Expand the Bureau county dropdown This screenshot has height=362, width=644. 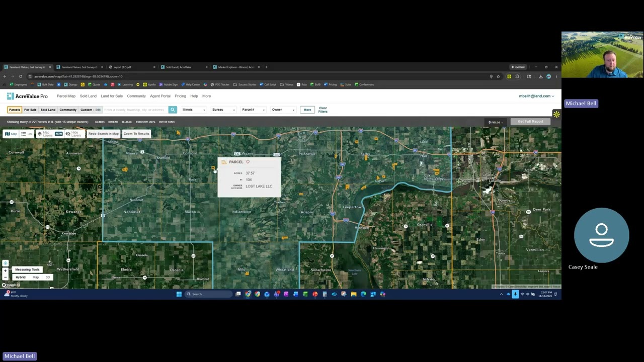click(223, 110)
